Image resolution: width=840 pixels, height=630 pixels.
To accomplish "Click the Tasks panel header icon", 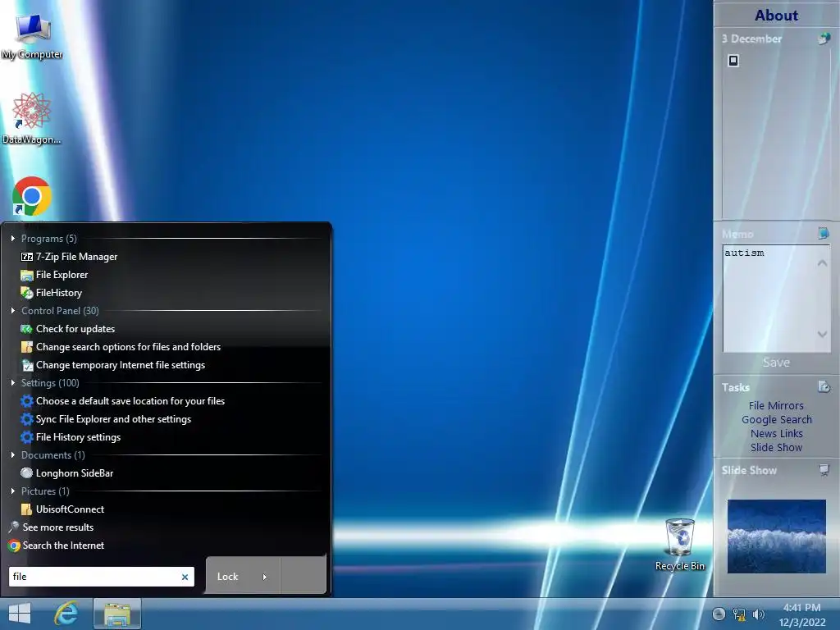I will click(x=824, y=386).
